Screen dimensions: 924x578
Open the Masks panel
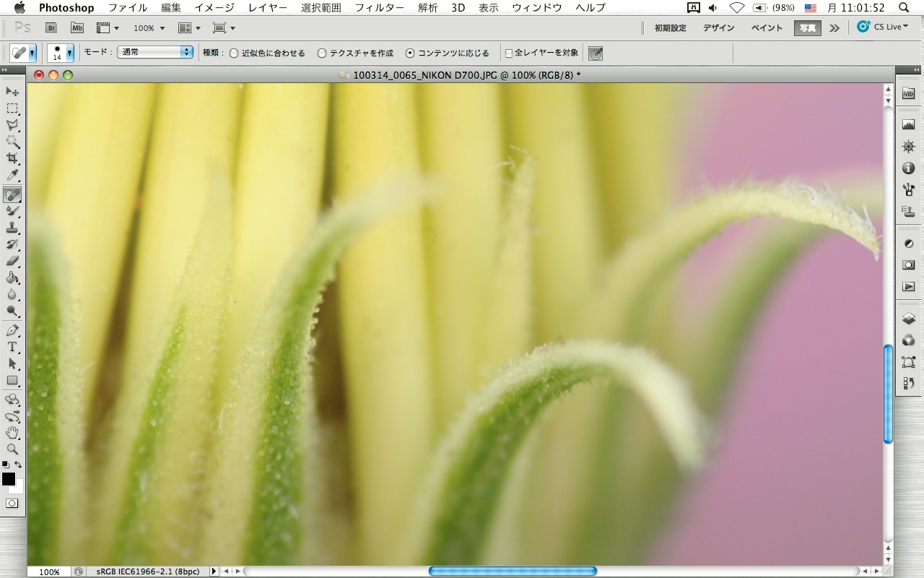click(x=909, y=265)
